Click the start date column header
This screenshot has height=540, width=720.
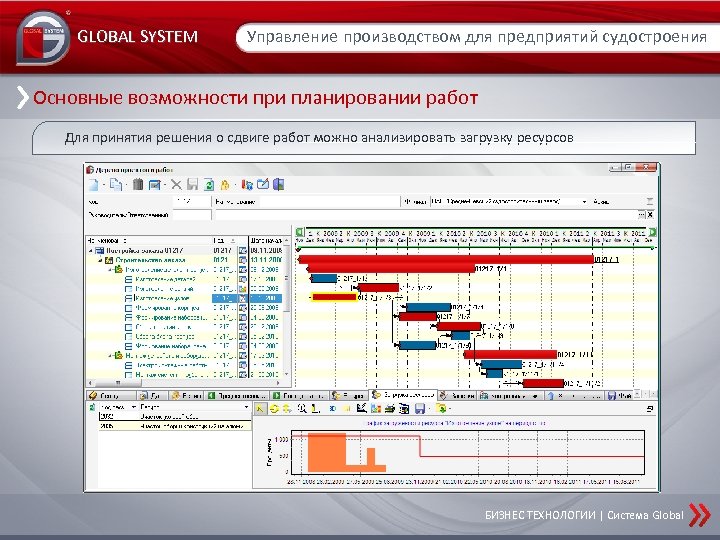point(266,241)
